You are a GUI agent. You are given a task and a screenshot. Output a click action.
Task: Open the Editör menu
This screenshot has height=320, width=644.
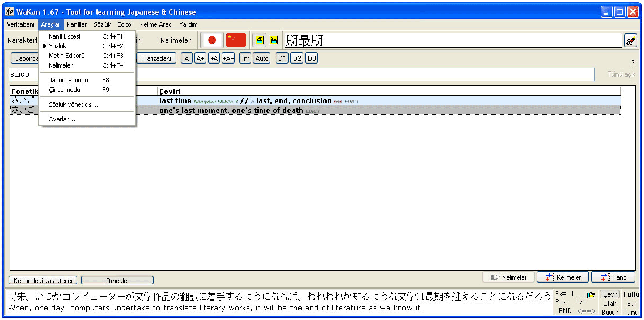(125, 24)
